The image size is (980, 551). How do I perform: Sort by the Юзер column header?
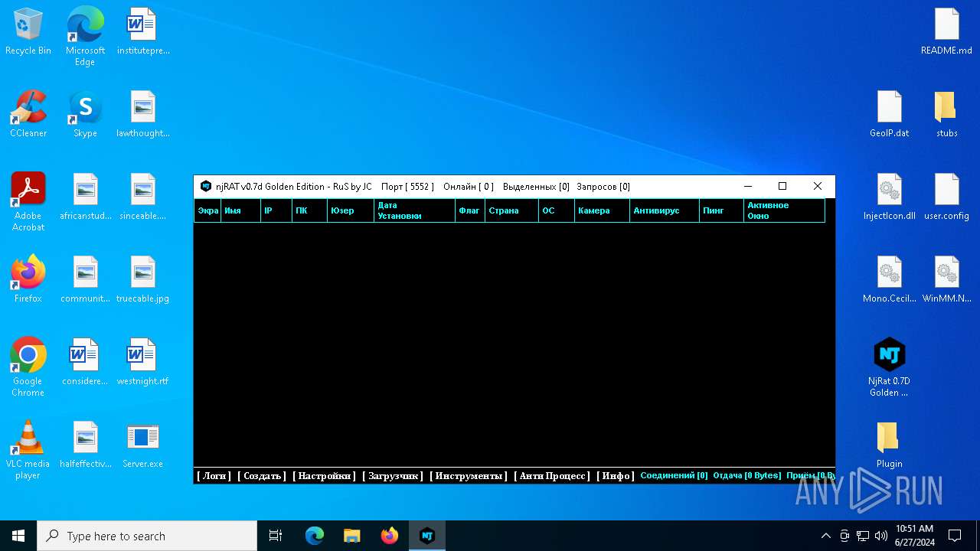[x=351, y=210]
